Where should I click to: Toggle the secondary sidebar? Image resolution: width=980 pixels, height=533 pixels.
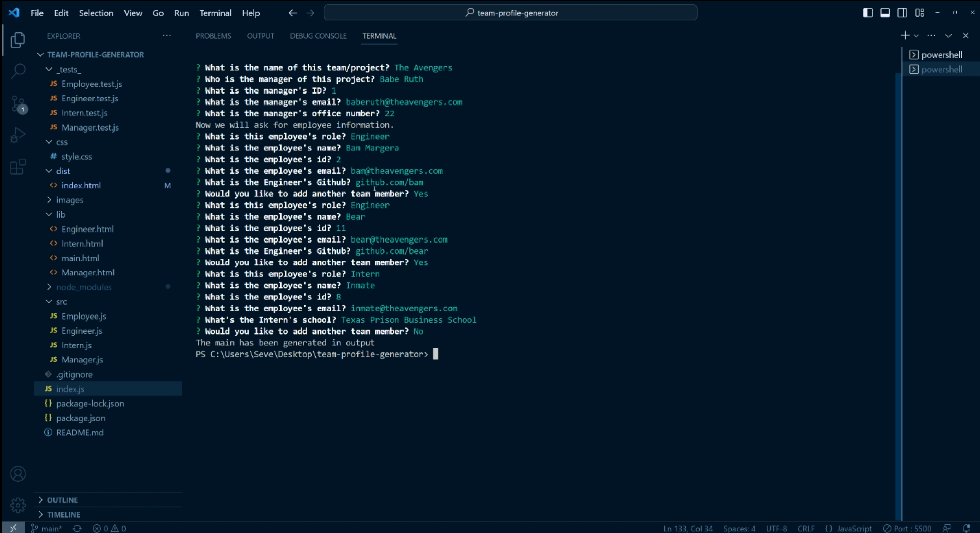[903, 12]
